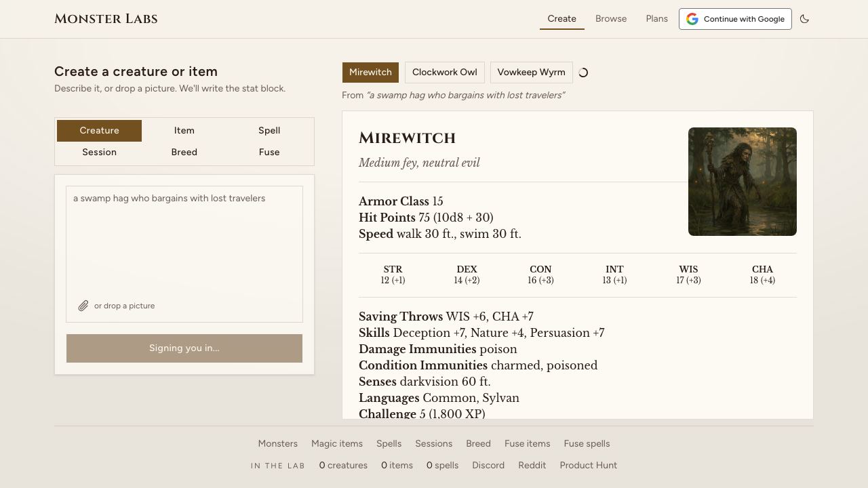Image resolution: width=868 pixels, height=488 pixels.
Task: Click Languages Common, Sylvan line
Action: click(x=439, y=398)
